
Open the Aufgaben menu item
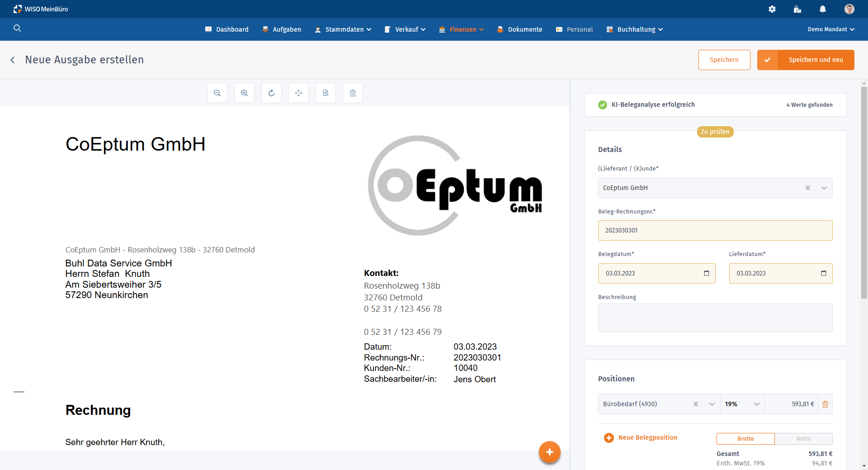coord(282,29)
